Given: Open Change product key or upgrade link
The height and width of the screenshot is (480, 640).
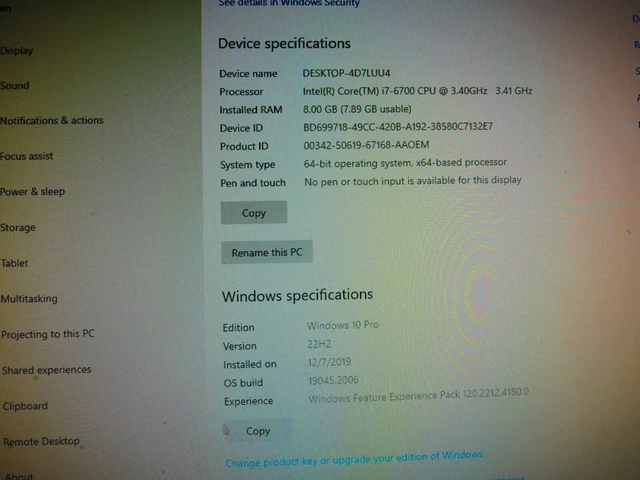Looking at the screenshot, I should click(354, 459).
